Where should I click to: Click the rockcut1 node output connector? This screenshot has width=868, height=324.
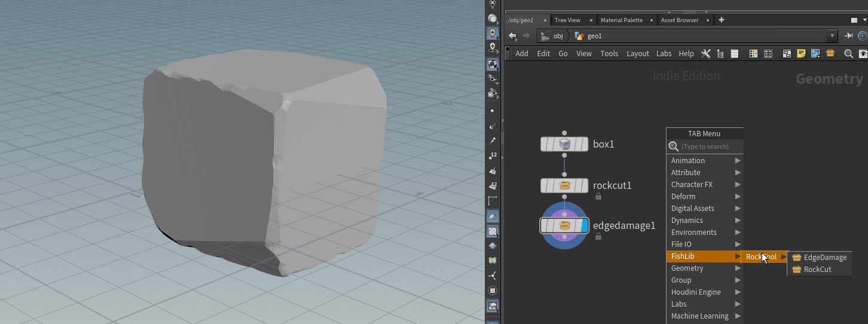564,197
